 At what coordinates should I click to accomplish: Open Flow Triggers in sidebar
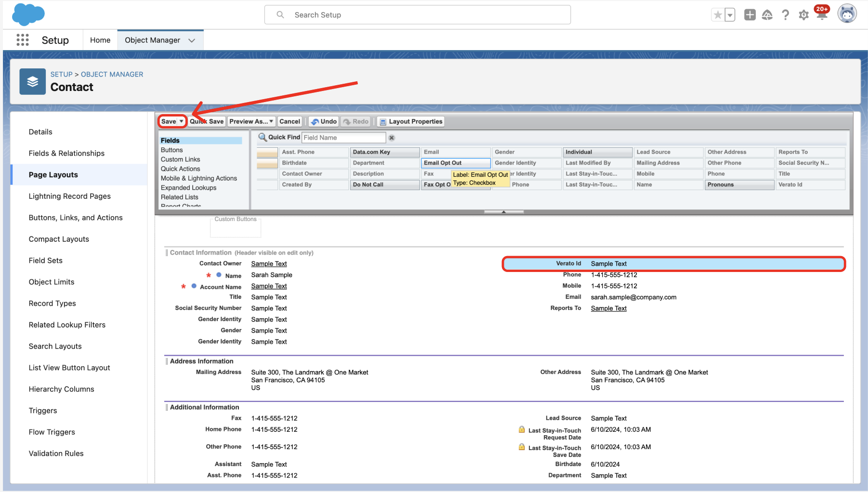click(52, 432)
